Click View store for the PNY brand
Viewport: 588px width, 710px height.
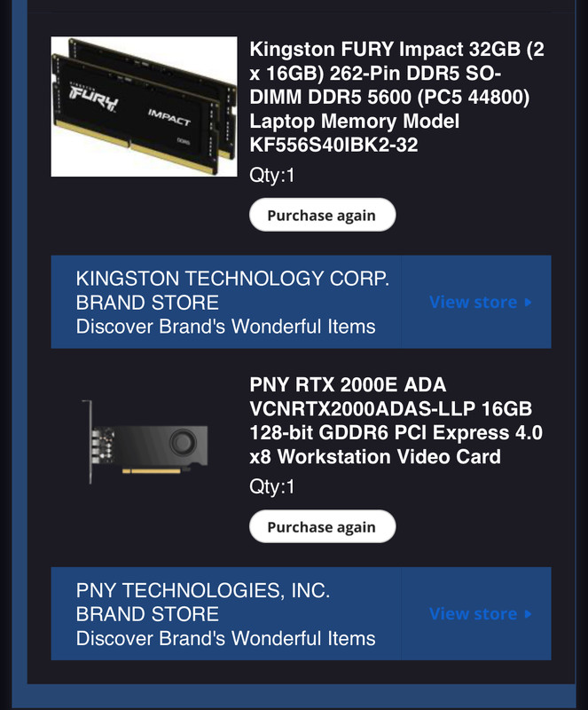click(473, 614)
